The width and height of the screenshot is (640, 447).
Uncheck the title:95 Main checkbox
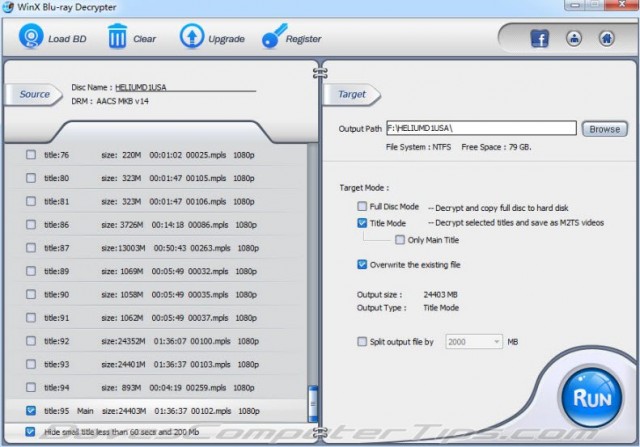(31, 411)
